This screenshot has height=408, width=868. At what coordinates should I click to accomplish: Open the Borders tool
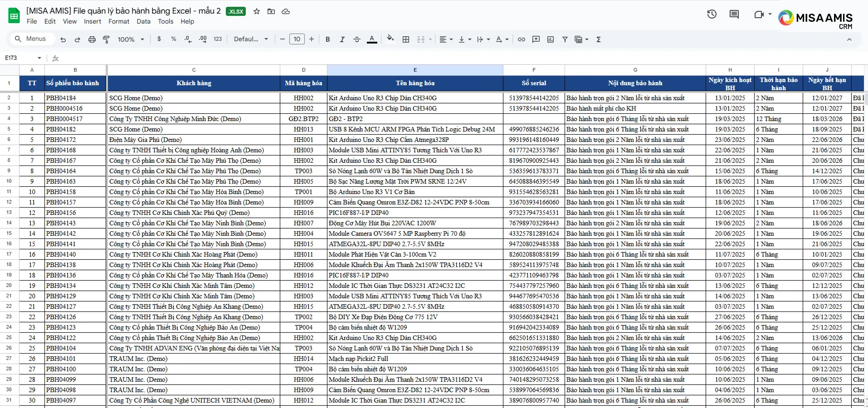(406, 39)
